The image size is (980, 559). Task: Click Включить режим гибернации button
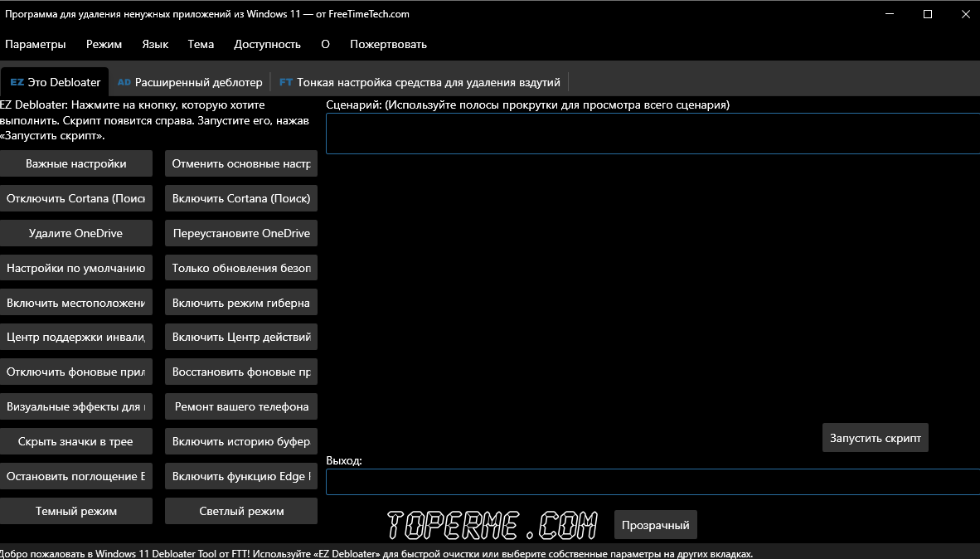pyautogui.click(x=241, y=304)
